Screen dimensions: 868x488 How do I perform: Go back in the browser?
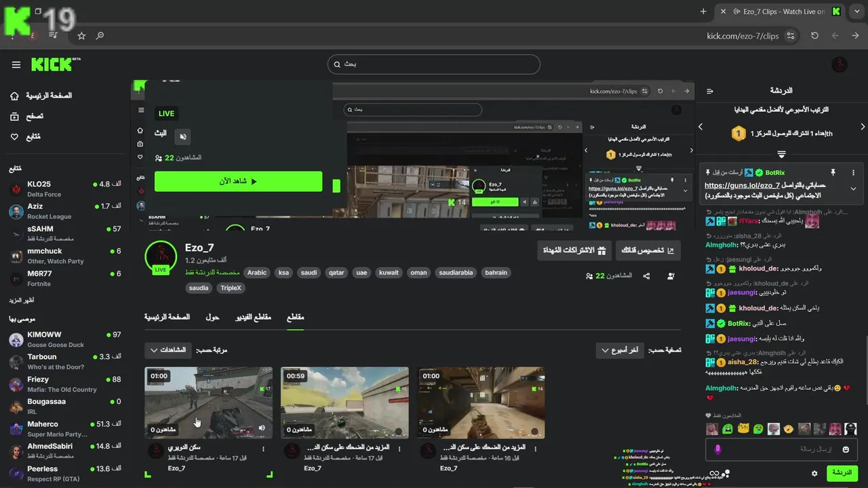[854, 36]
